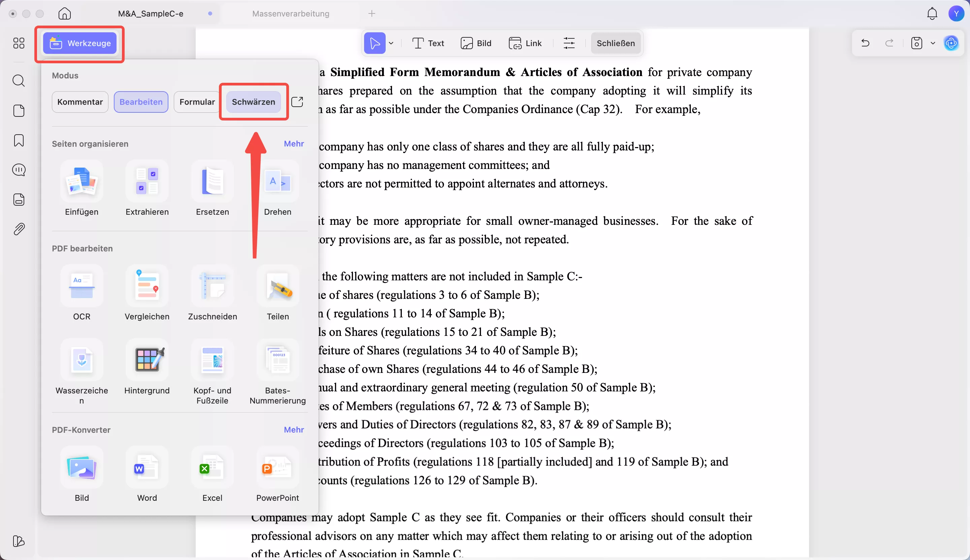Click the Wasserzeichen watermark icon
970x560 pixels.
[82, 360]
